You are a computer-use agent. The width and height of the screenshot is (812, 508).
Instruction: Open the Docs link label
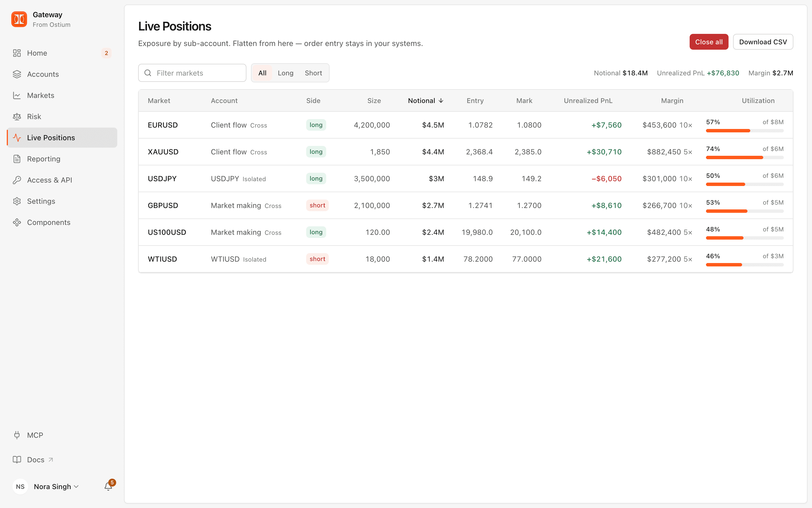(36, 460)
